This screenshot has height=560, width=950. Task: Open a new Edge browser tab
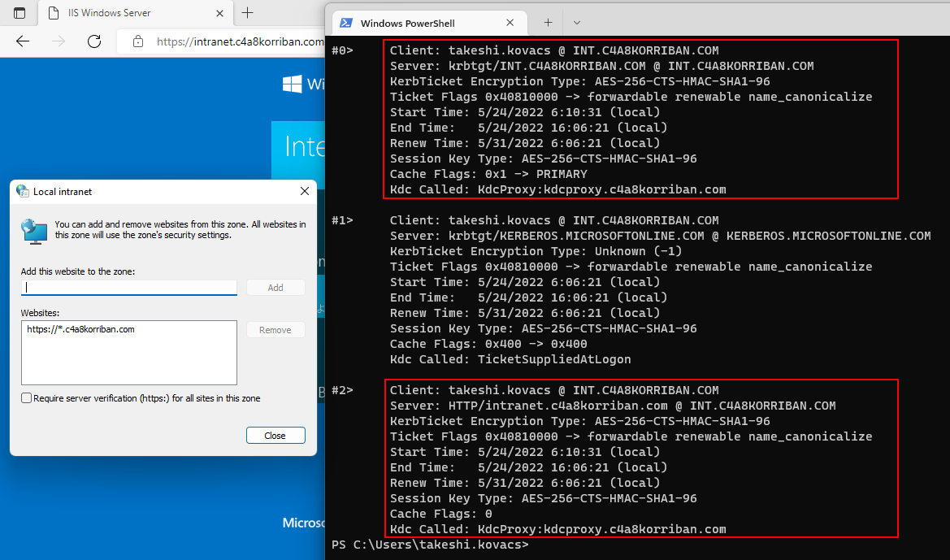pos(247,12)
